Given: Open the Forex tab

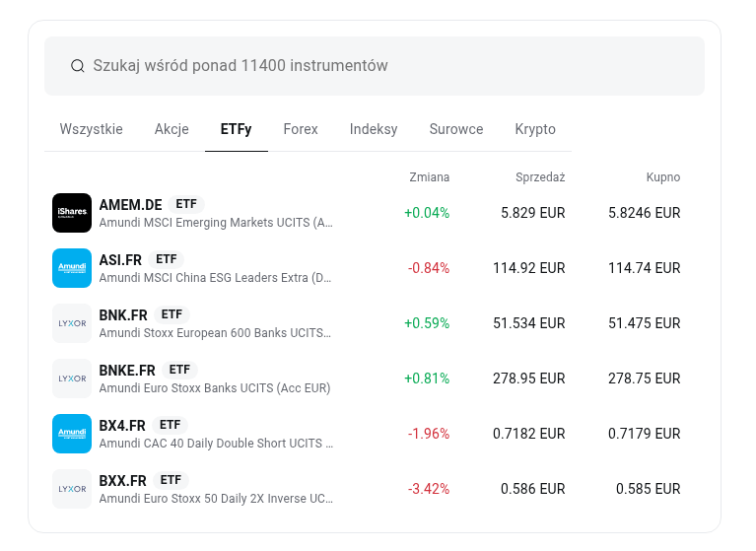Looking at the screenshot, I should pos(301,129).
